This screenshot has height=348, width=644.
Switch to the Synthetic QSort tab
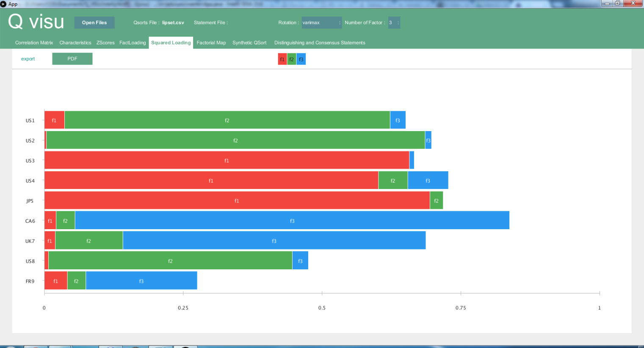[x=249, y=43]
